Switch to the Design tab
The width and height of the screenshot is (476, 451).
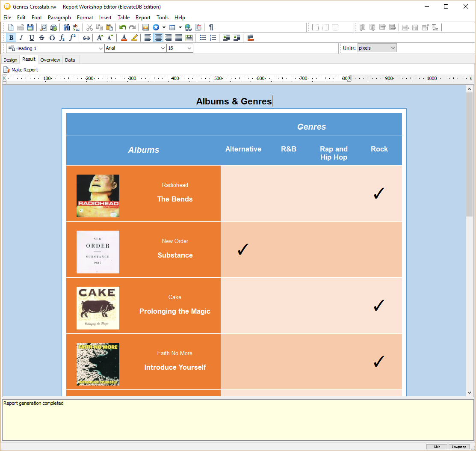tap(10, 60)
